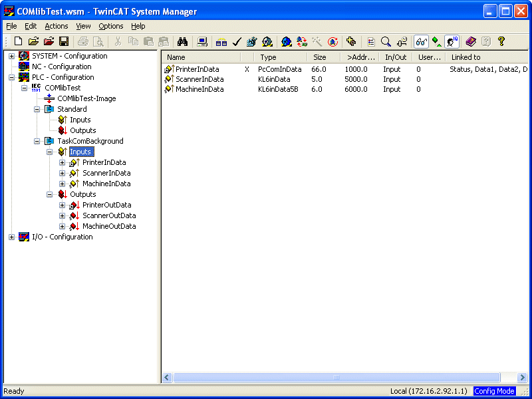Click the computer Choose Target System icon
This screenshot has height=399, width=532.
click(x=202, y=42)
